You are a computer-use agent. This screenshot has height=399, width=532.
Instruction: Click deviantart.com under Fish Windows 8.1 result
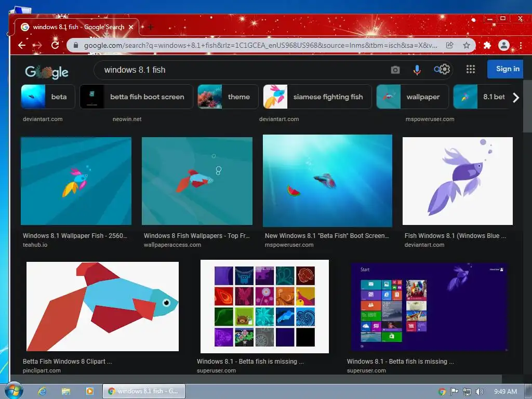424,245
